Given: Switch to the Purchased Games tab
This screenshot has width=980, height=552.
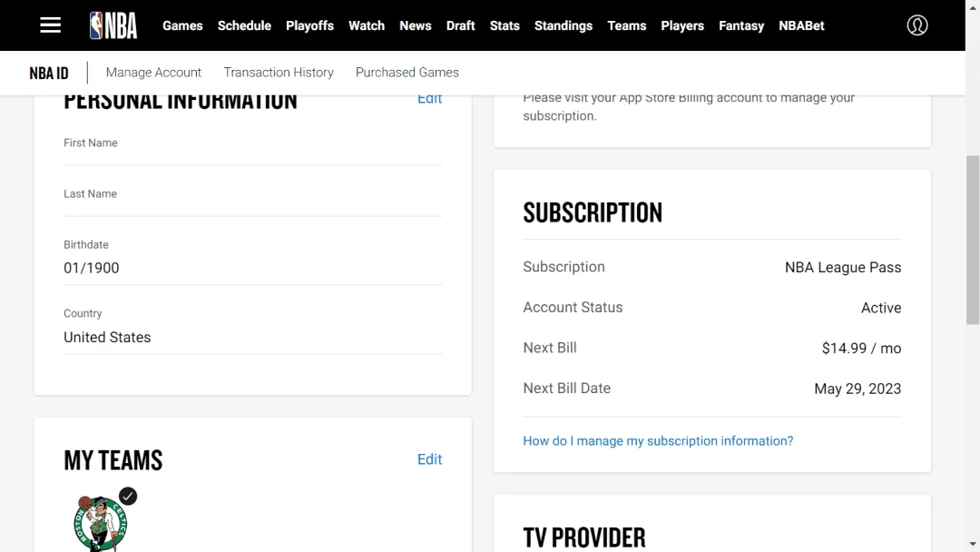Looking at the screenshot, I should click(407, 73).
